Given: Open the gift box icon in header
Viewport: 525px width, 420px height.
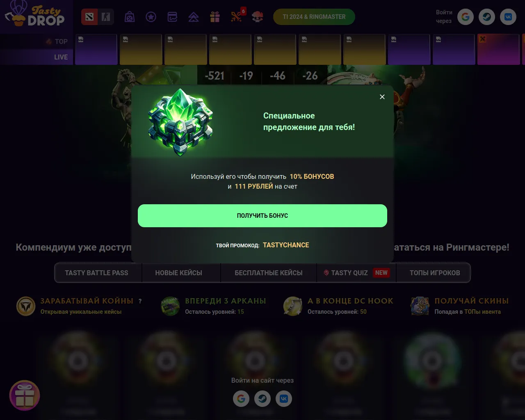Looking at the screenshot, I should [215, 17].
